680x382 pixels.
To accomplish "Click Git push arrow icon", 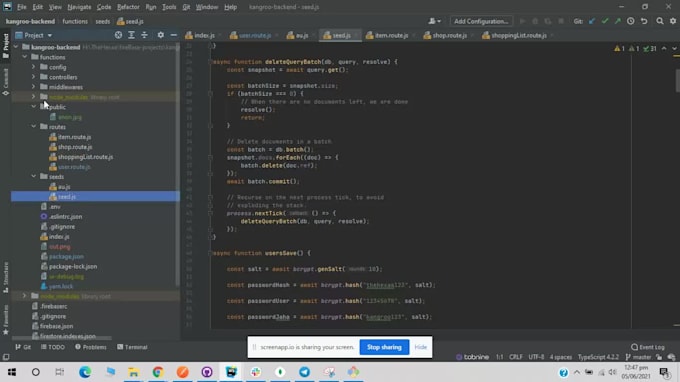I will coord(617,21).
